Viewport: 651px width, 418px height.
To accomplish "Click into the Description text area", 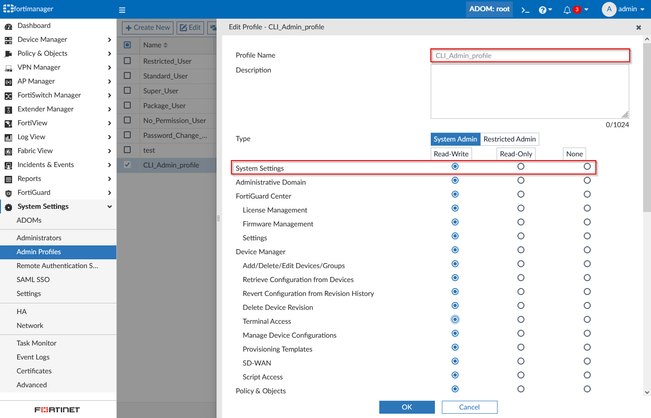I will (x=530, y=92).
